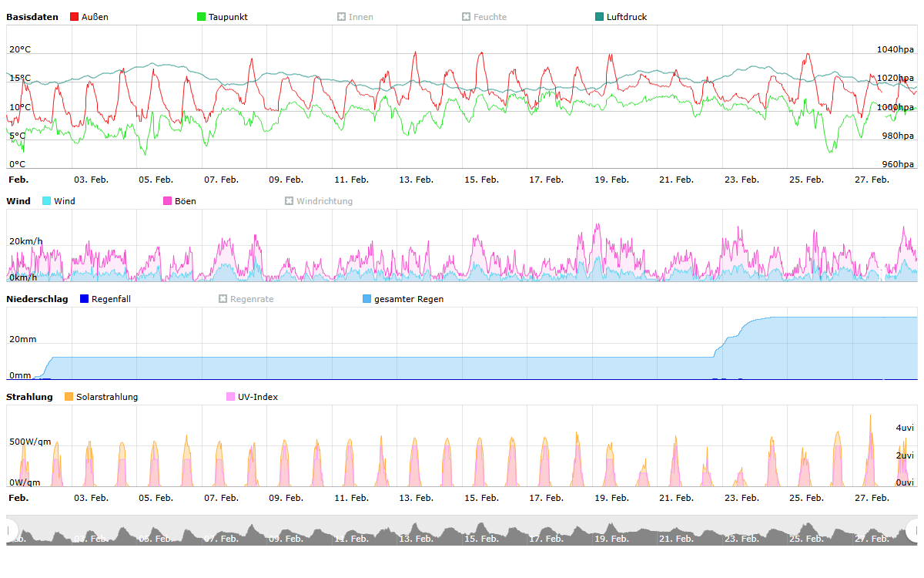Toggle the teal Luftdruck pressure series

pos(600,17)
